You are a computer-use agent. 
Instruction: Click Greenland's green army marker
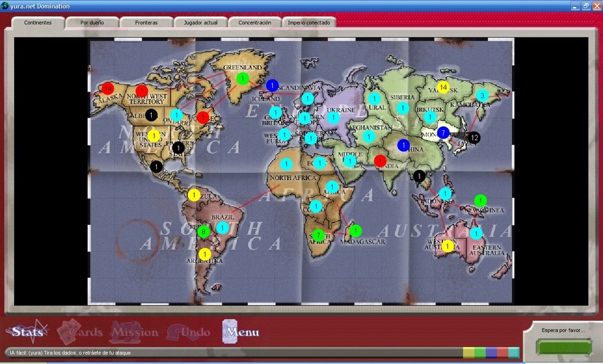click(242, 79)
